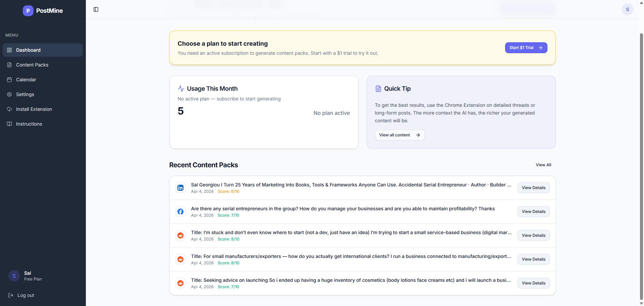This screenshot has height=306, width=644.
Task: View Details for the small manufacturers post
Action: click(x=533, y=259)
